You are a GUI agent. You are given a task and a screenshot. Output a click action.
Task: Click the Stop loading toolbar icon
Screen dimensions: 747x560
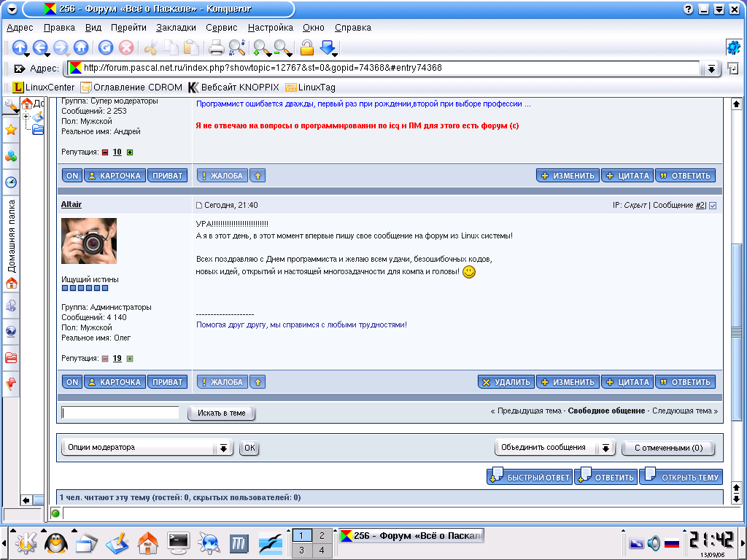tap(126, 48)
